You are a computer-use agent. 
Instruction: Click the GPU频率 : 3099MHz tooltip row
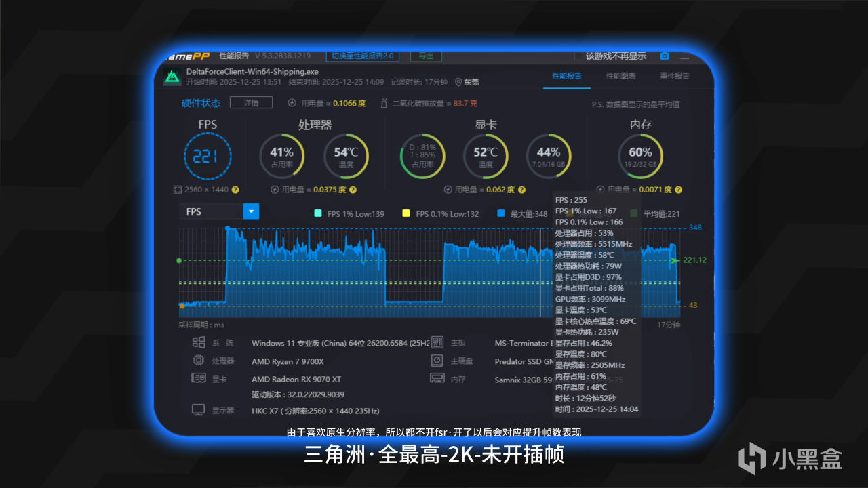click(x=591, y=299)
